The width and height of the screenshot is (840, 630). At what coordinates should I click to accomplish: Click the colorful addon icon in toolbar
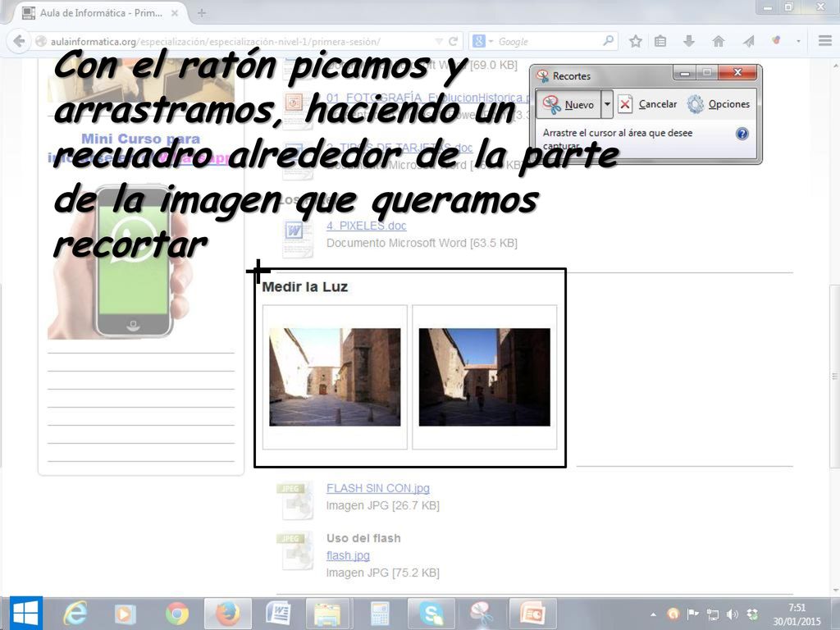coord(776,40)
